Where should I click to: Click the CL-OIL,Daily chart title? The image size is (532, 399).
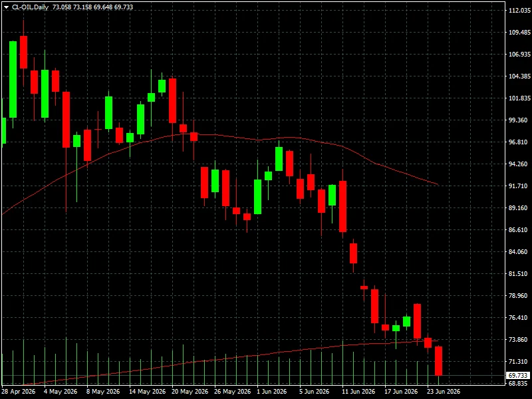tap(31, 7)
